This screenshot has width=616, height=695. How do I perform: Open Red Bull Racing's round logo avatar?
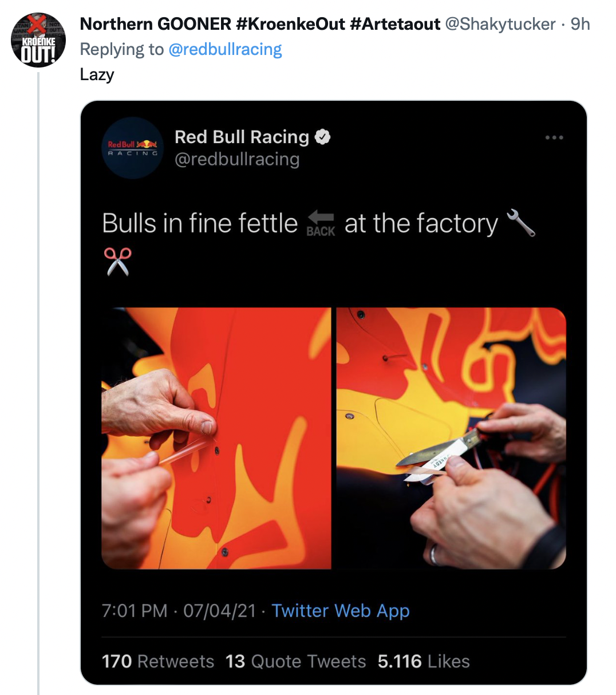(x=133, y=148)
